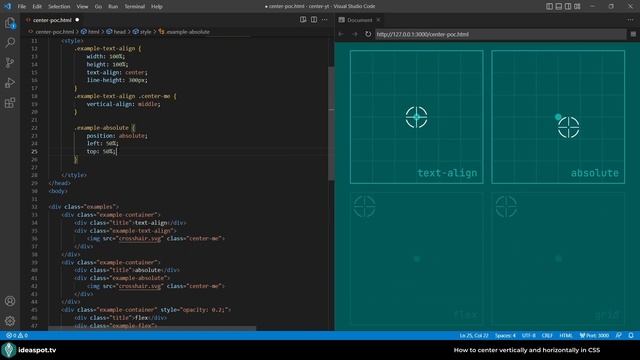Open the Manage gear icon
This screenshot has width=640, height=360.
tap(10, 321)
